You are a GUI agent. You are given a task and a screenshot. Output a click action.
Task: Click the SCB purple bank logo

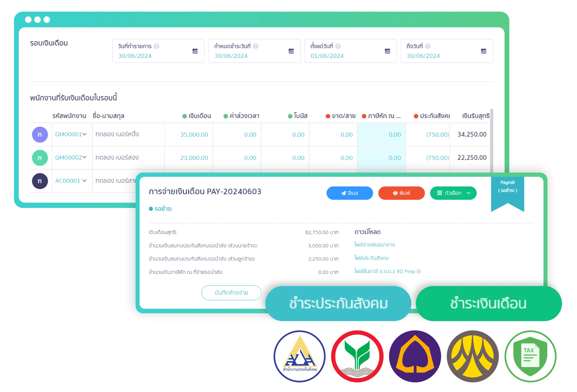(415, 356)
